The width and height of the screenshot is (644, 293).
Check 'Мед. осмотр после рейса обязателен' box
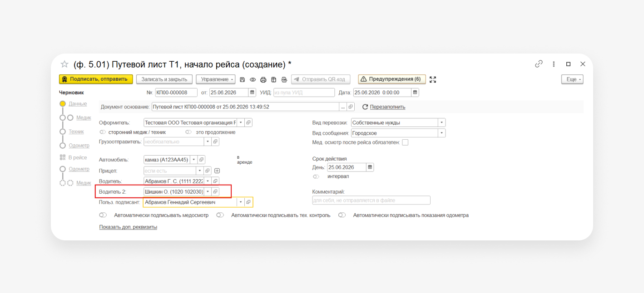pos(405,142)
